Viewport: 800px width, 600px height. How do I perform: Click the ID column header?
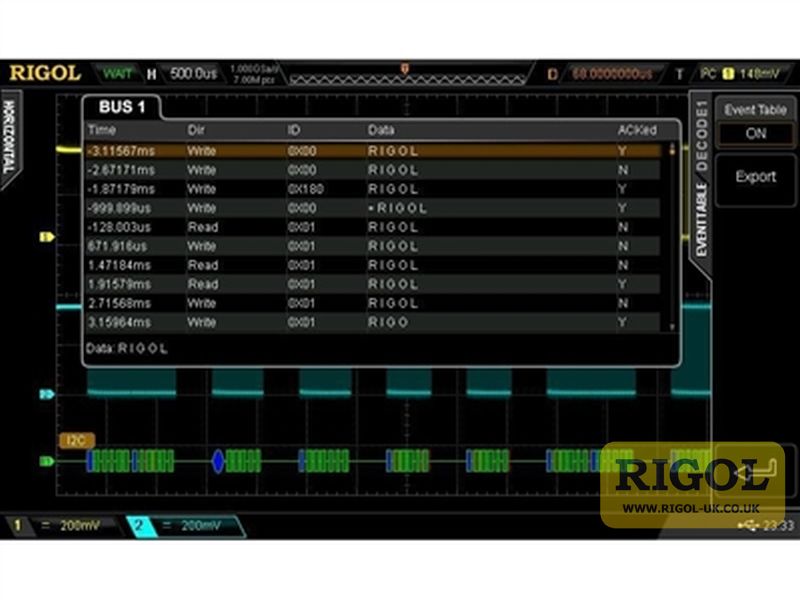pos(293,130)
